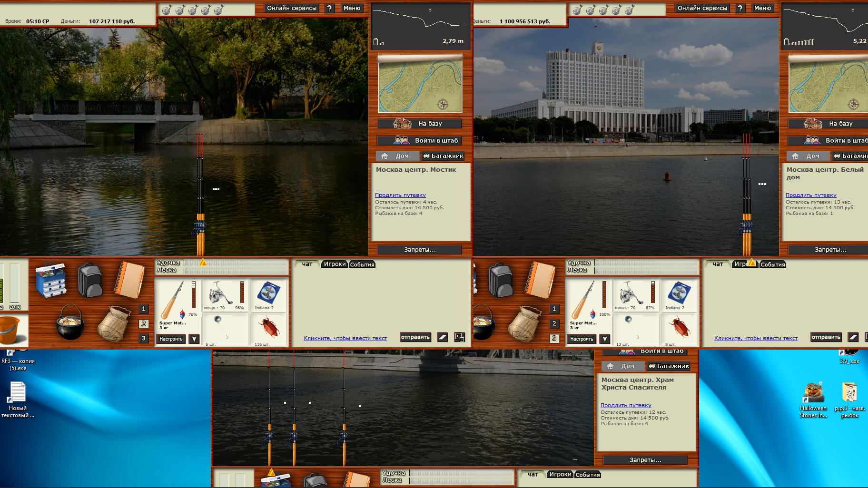
Task: Expand Запреты... in Храм Христа Спасителя window
Action: [x=645, y=460]
